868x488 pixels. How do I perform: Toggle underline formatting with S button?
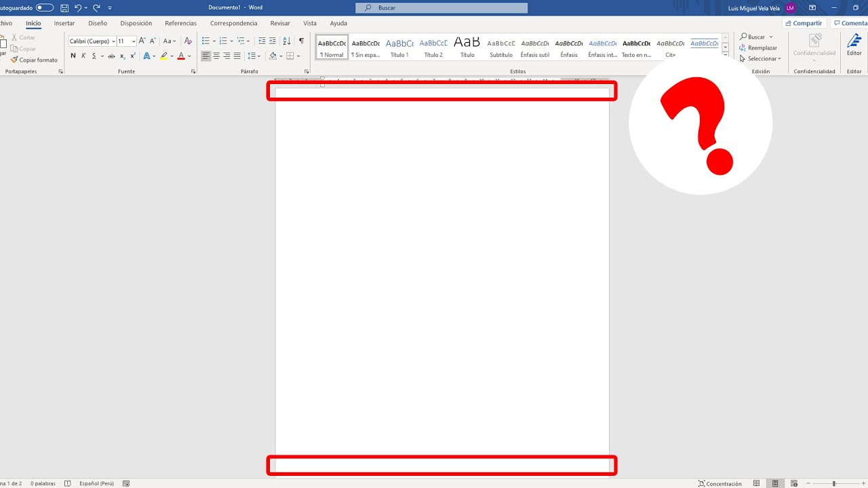click(94, 56)
